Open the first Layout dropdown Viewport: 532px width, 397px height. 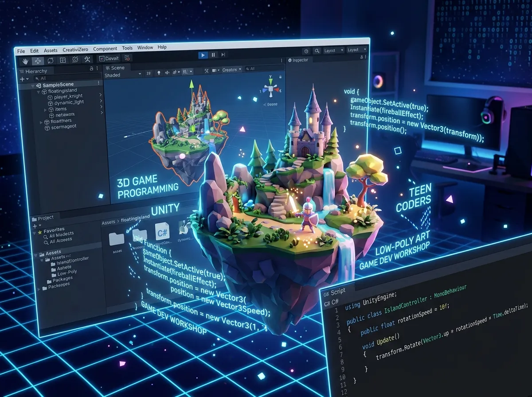tap(333, 51)
